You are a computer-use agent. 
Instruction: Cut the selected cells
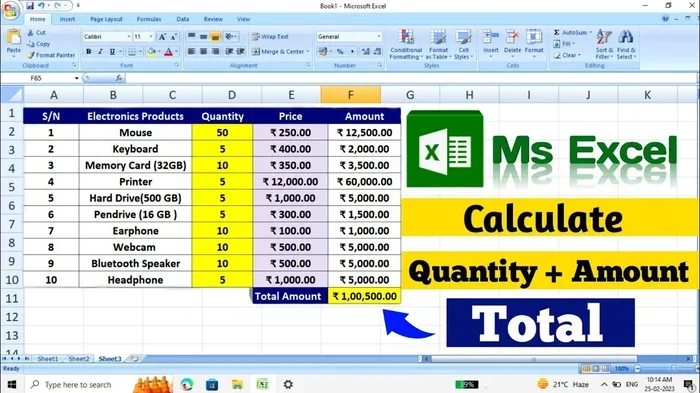(37, 33)
